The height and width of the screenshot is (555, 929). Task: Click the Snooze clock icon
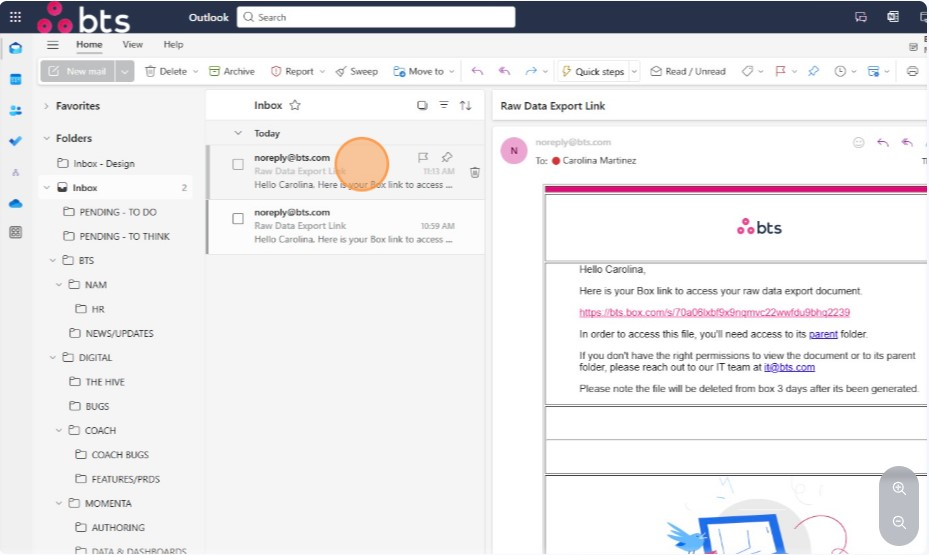click(840, 71)
